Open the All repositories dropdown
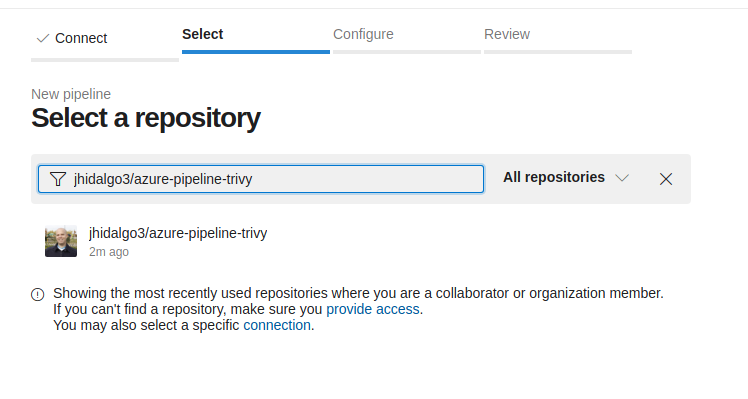The image size is (748, 399). coord(566,178)
